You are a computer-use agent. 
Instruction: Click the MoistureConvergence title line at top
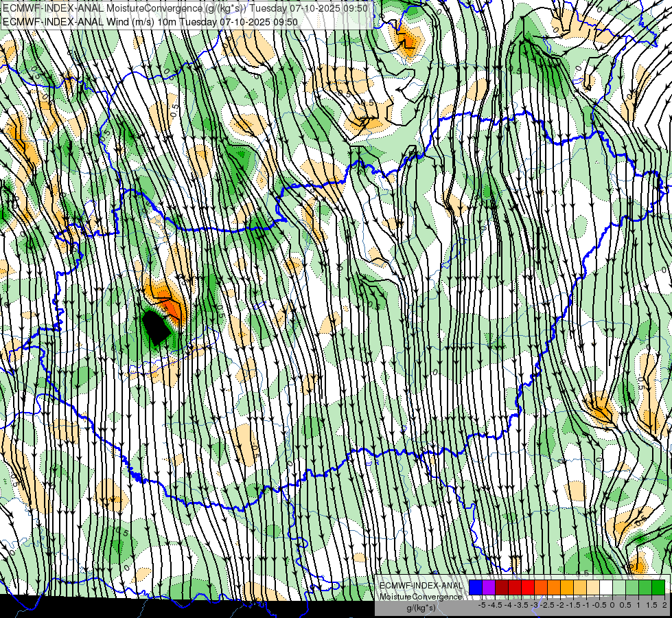tap(185, 8)
